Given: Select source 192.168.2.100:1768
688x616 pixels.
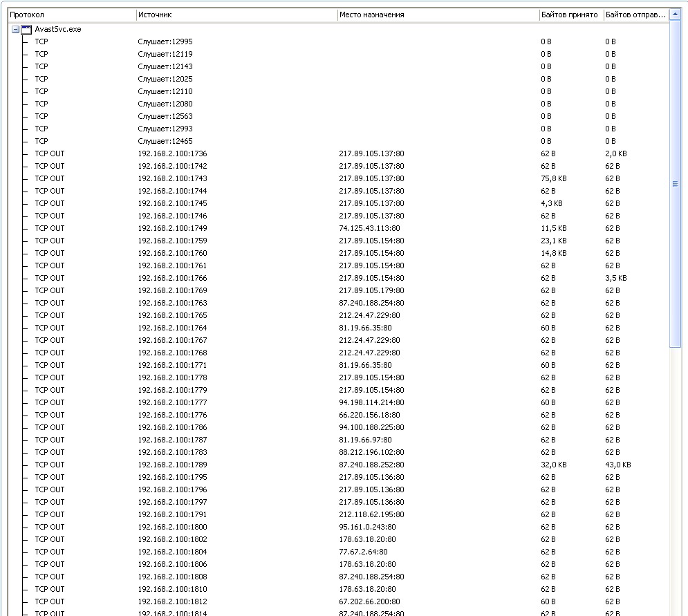Looking at the screenshot, I should pyautogui.click(x=172, y=353).
